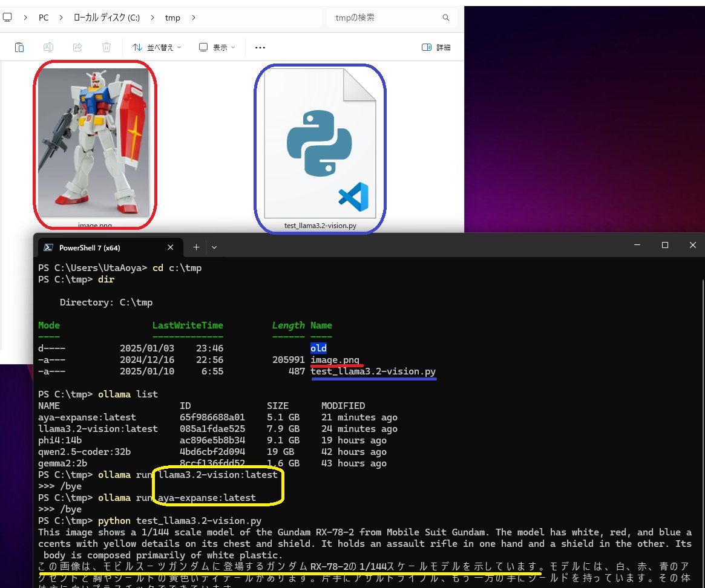
Task: Click gemma2:2b in ollama list
Action: (x=62, y=463)
